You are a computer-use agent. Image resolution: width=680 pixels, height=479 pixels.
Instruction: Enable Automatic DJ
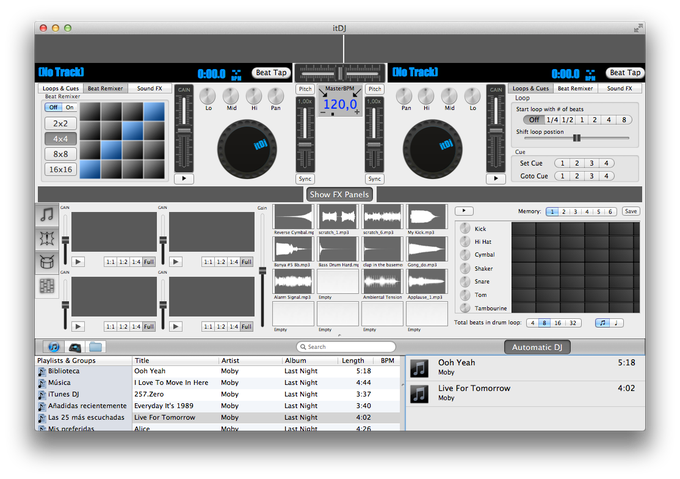coord(537,347)
